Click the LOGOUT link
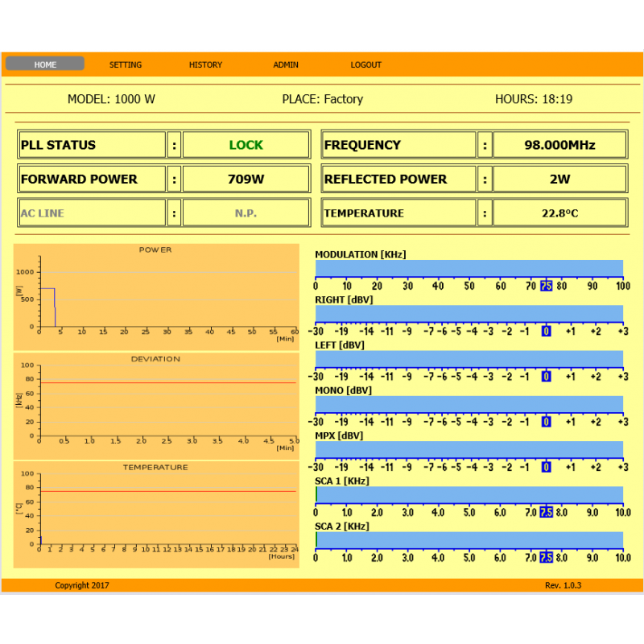 [366, 64]
